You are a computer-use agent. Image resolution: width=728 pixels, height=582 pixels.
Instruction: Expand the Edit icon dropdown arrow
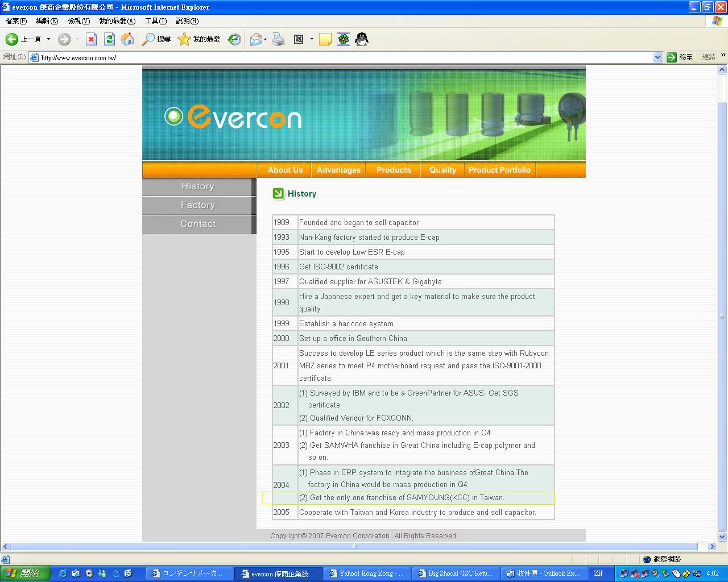(x=312, y=39)
